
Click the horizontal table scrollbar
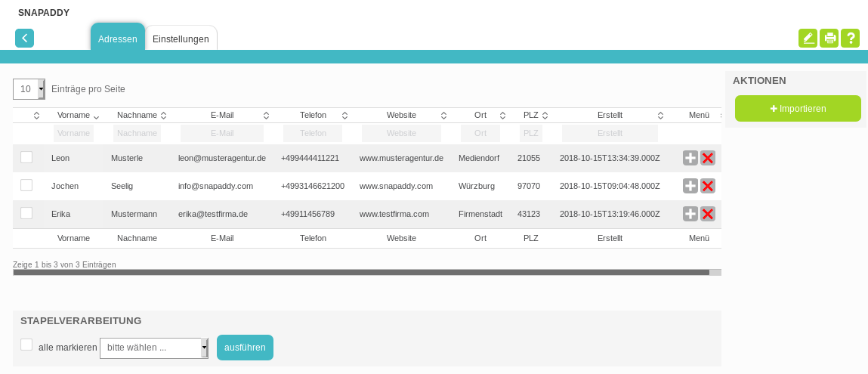(361, 272)
